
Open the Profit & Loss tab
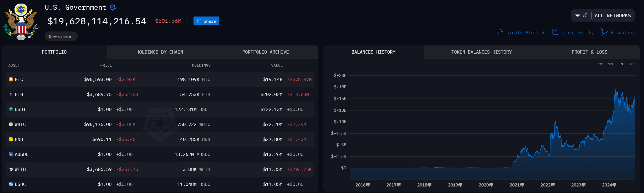pos(589,52)
